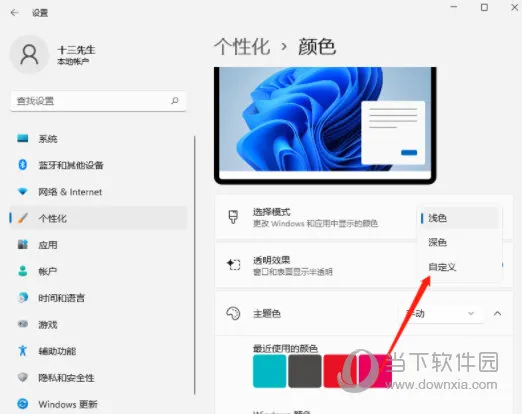522x414 pixels.
Task: Collapse the 主题色 section chevron
Action: 497,313
